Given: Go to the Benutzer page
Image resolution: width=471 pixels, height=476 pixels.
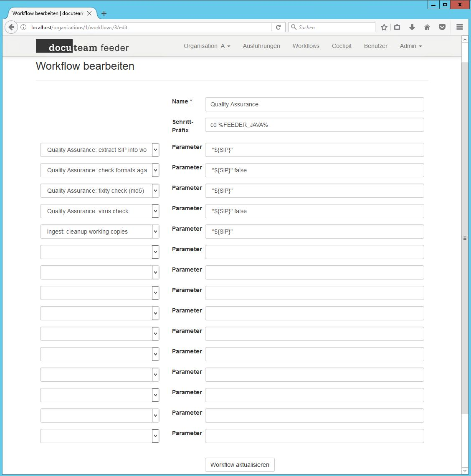Looking at the screenshot, I should pyautogui.click(x=375, y=46).
